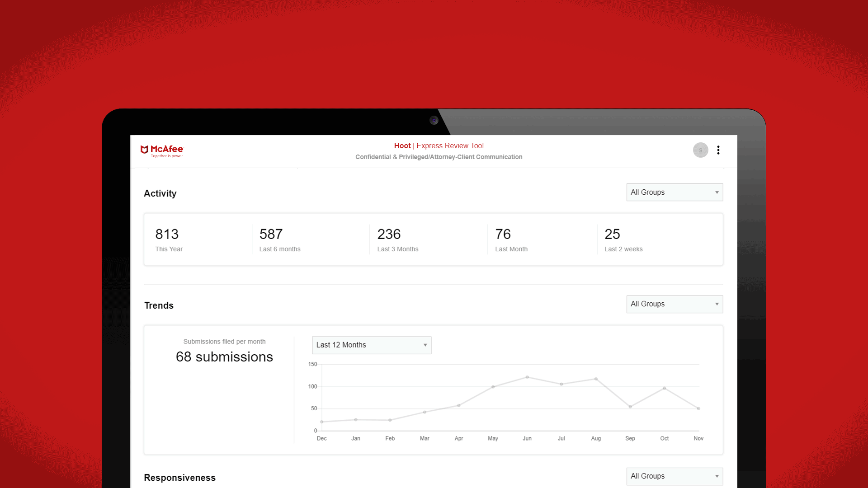The width and height of the screenshot is (868, 488).
Task: Open the Last 12 Months time range selector
Action: point(371,345)
